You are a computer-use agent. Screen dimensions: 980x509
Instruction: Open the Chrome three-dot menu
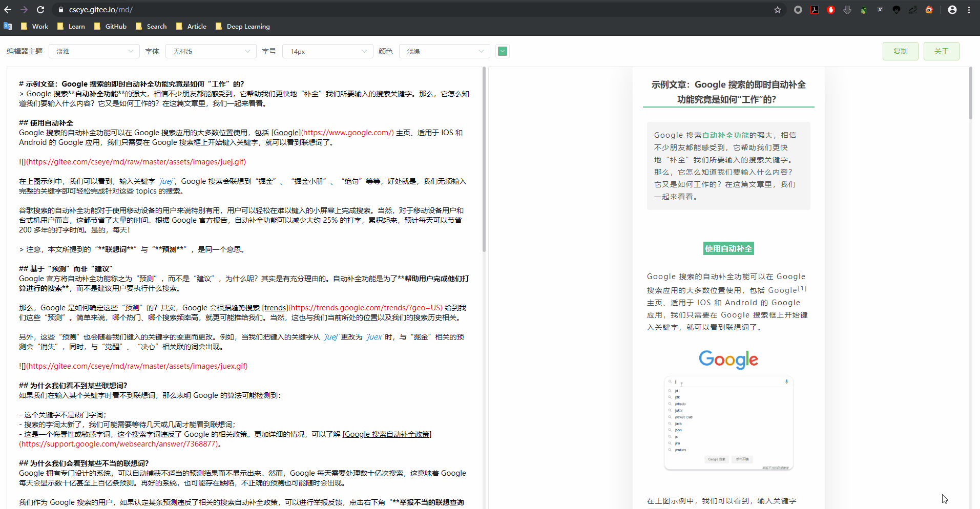click(x=969, y=10)
